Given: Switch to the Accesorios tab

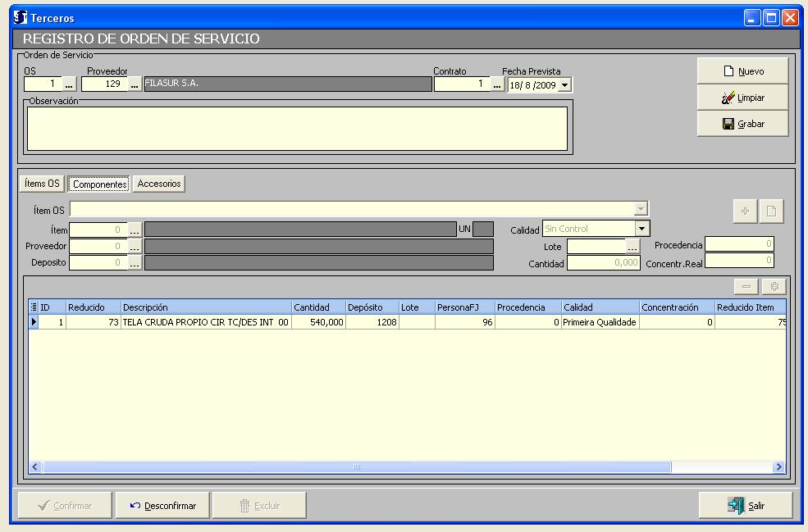Looking at the screenshot, I should point(158,184).
